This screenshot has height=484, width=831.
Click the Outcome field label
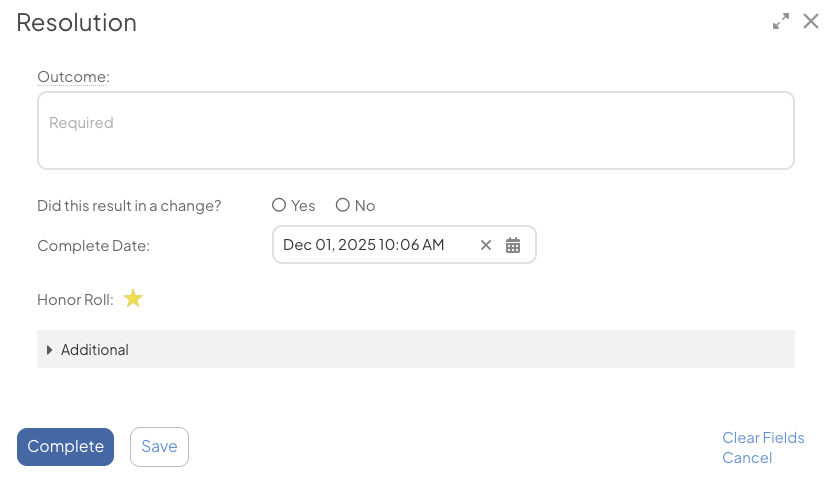click(73, 76)
